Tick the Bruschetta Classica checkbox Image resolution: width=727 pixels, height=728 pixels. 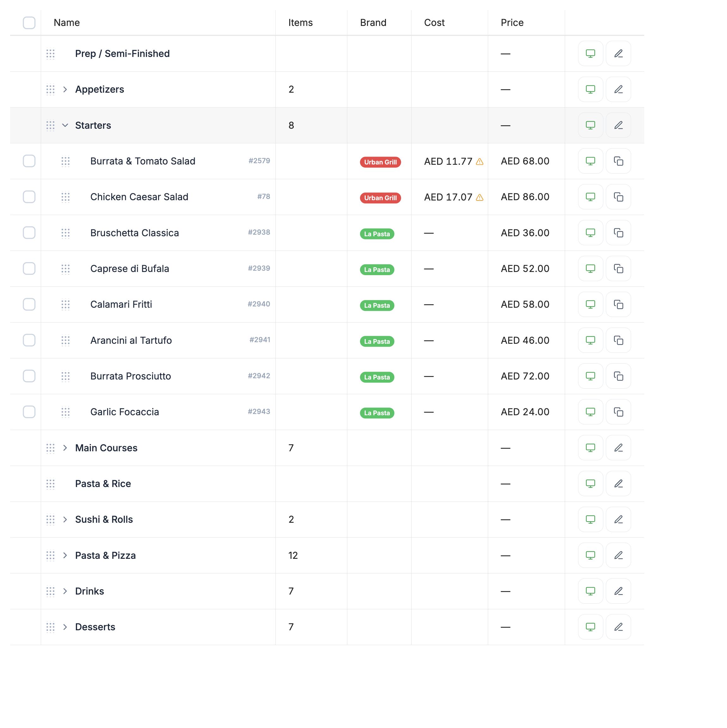pos(29,232)
